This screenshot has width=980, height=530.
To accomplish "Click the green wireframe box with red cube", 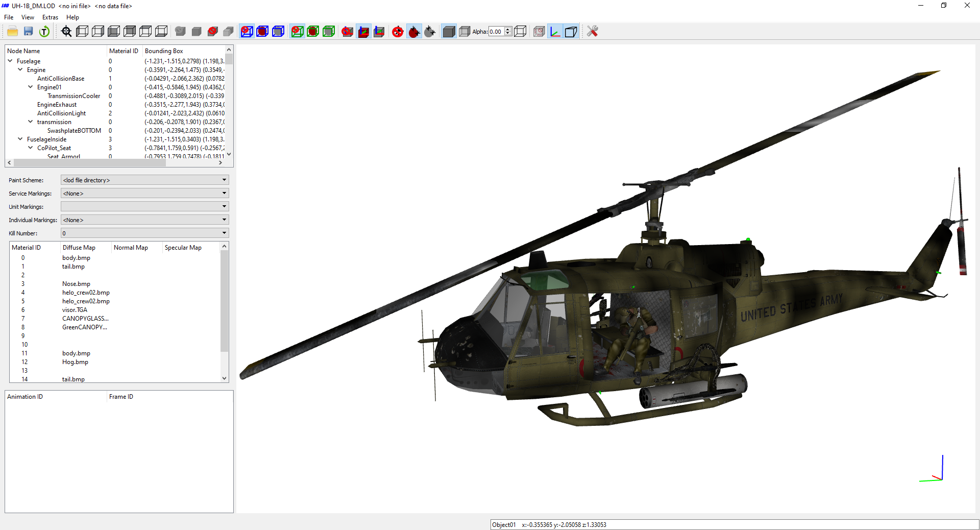I will pos(313,32).
